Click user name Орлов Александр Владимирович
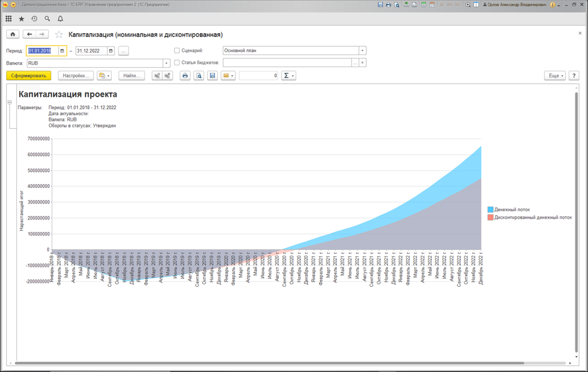 coord(517,5)
